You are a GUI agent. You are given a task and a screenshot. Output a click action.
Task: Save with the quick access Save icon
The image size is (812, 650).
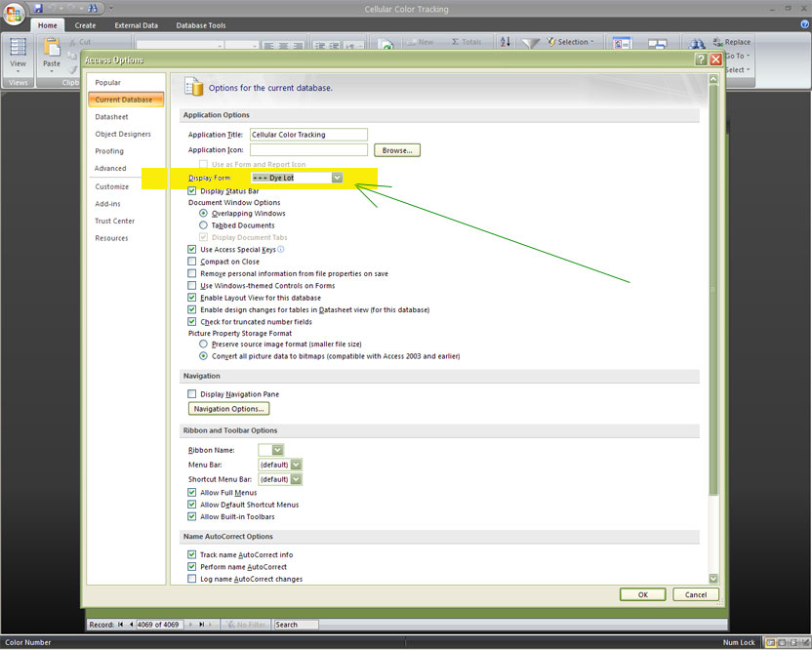38,8
